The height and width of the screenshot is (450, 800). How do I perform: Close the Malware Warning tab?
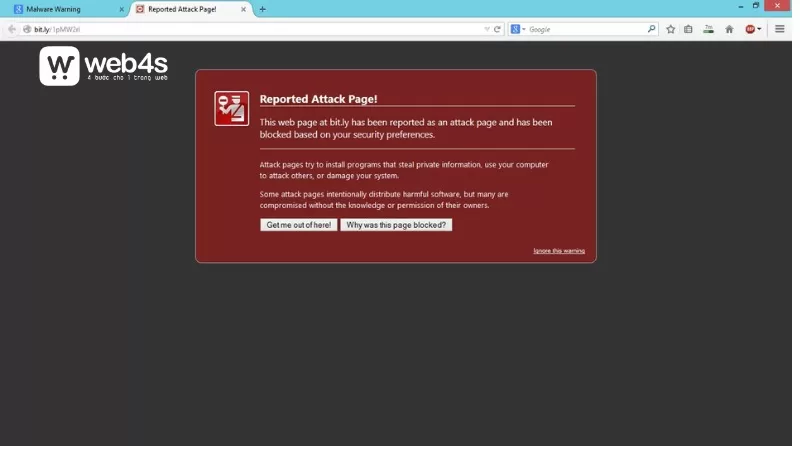[x=121, y=9]
